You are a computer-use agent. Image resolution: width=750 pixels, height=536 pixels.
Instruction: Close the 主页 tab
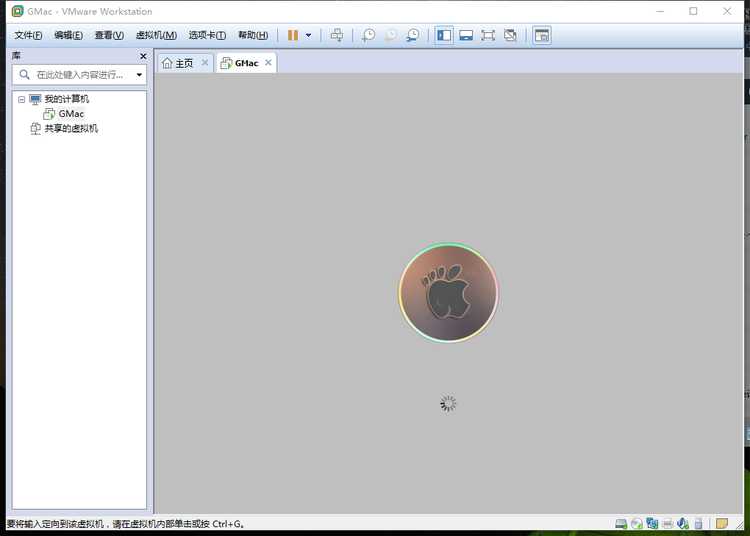(205, 63)
